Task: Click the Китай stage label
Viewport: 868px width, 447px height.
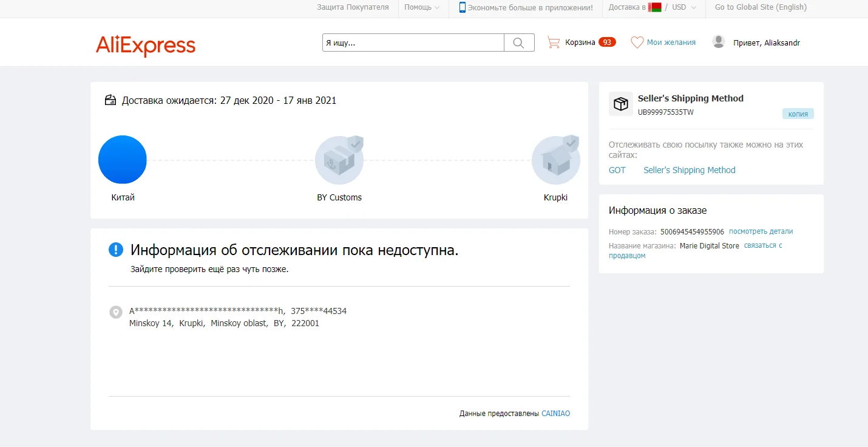Action: tap(123, 197)
